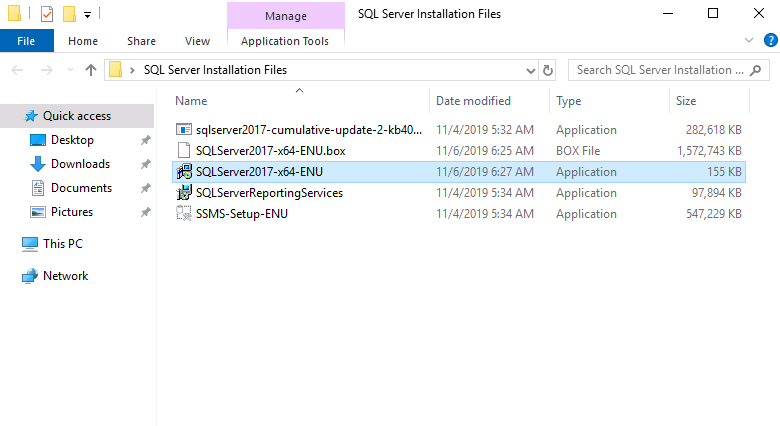
Task: Click the Up one level arrow
Action: tap(91, 70)
